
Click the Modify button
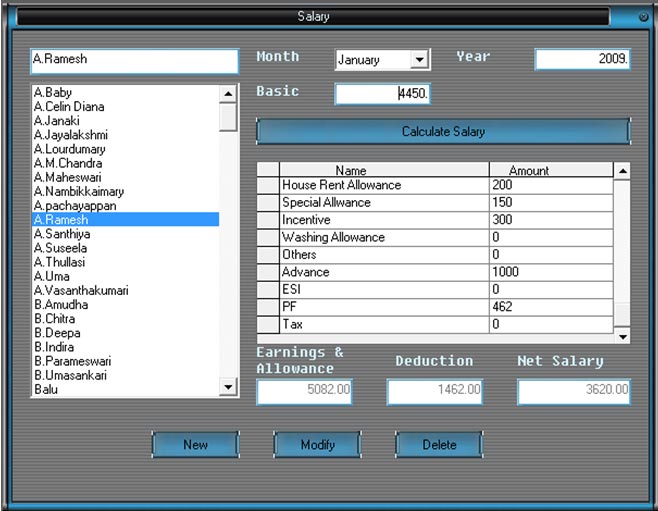point(317,445)
